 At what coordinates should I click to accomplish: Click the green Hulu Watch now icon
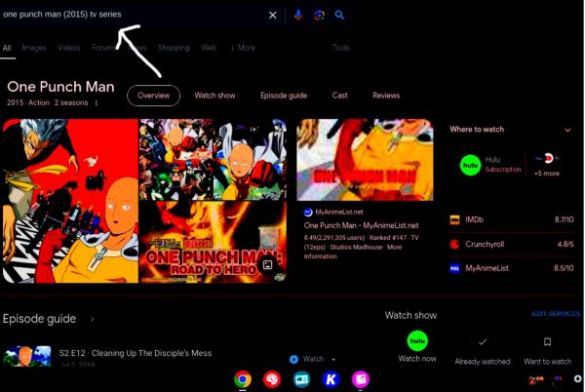[x=417, y=341]
